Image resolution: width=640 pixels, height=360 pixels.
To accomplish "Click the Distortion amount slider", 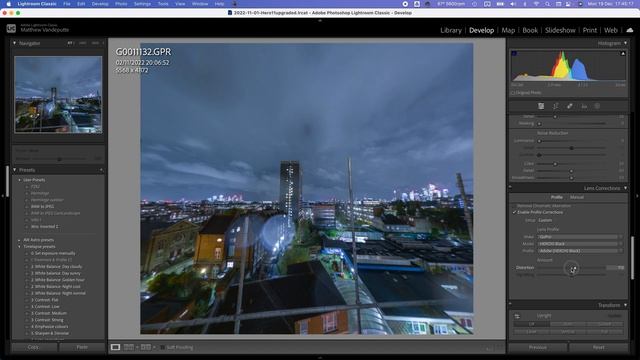I will tap(571, 268).
